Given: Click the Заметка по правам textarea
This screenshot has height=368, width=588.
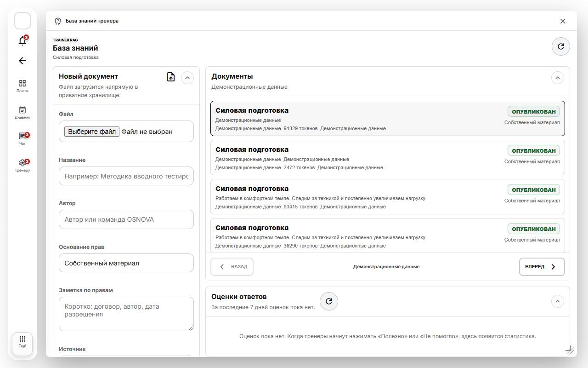Looking at the screenshot, I should pyautogui.click(x=126, y=314).
